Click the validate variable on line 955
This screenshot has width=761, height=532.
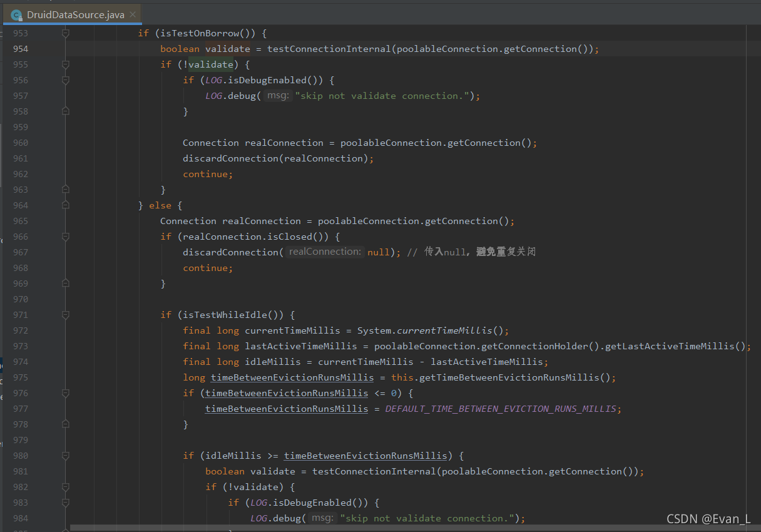click(x=210, y=64)
